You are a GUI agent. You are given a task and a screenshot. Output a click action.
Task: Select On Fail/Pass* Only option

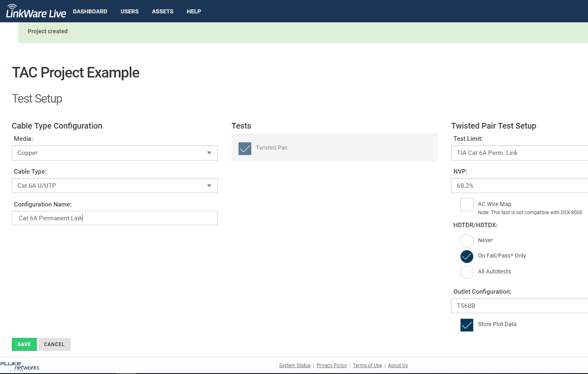(x=467, y=256)
